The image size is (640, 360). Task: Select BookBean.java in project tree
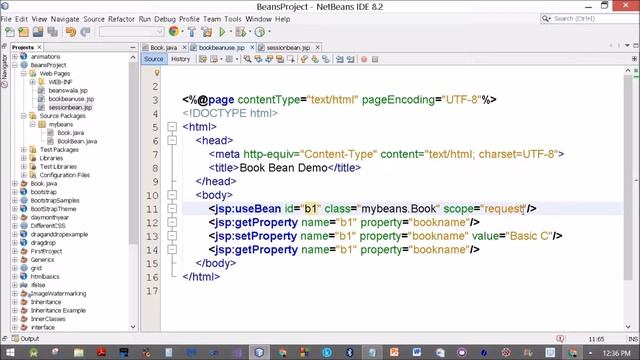(x=77, y=141)
